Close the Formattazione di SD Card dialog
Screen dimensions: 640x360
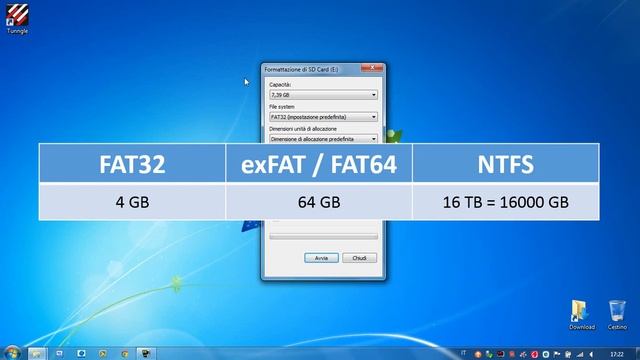372,68
